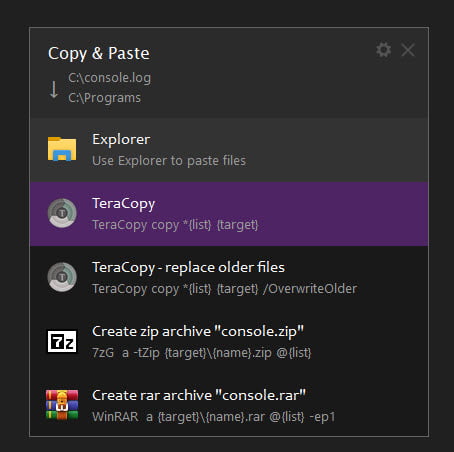Select the Explorer paste option

pyautogui.click(x=229, y=150)
